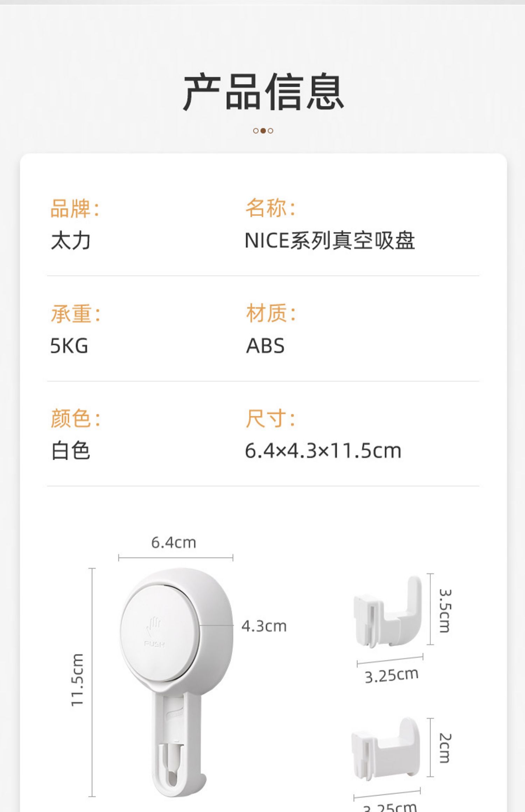
Task: Click the size text 6.4×4.3×11.5cm
Action: tap(323, 450)
